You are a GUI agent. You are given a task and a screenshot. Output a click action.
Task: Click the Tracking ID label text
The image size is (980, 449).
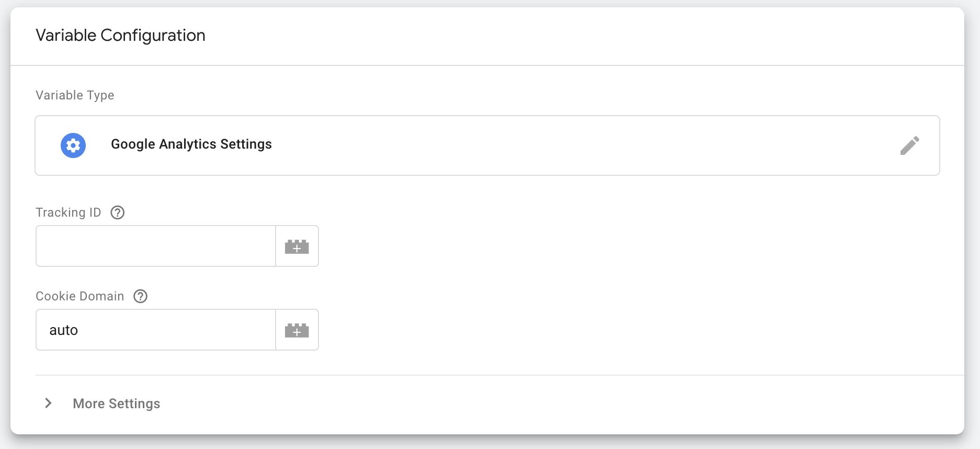[68, 212]
